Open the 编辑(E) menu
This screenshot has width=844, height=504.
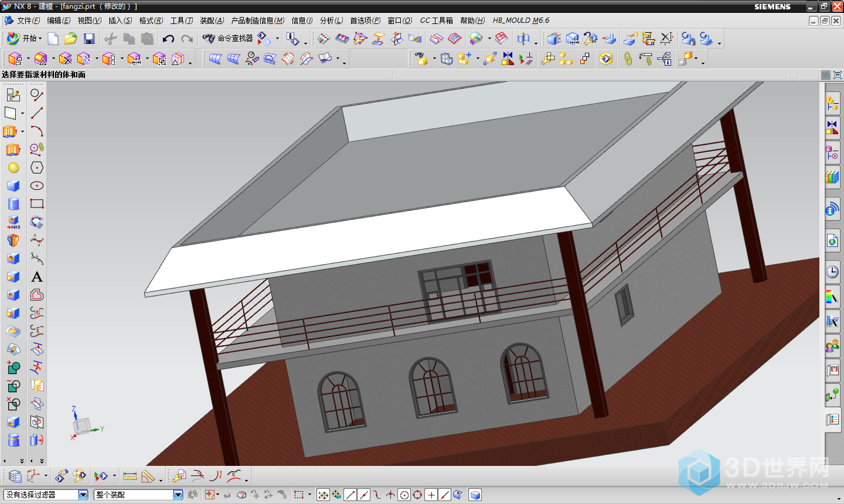[59, 21]
